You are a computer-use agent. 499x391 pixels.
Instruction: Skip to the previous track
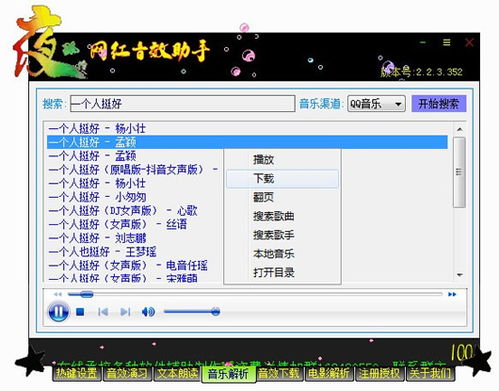103,312
